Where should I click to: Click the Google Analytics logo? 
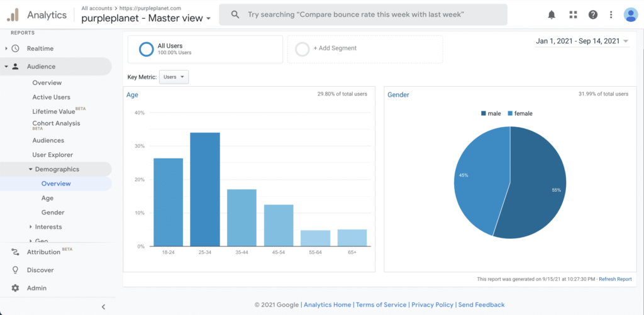[13, 15]
